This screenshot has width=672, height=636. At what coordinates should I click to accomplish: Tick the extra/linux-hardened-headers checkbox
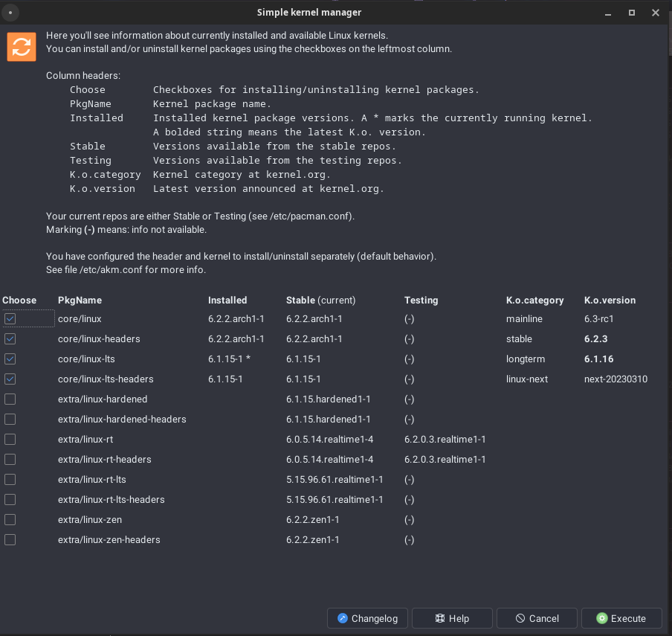[10, 419]
